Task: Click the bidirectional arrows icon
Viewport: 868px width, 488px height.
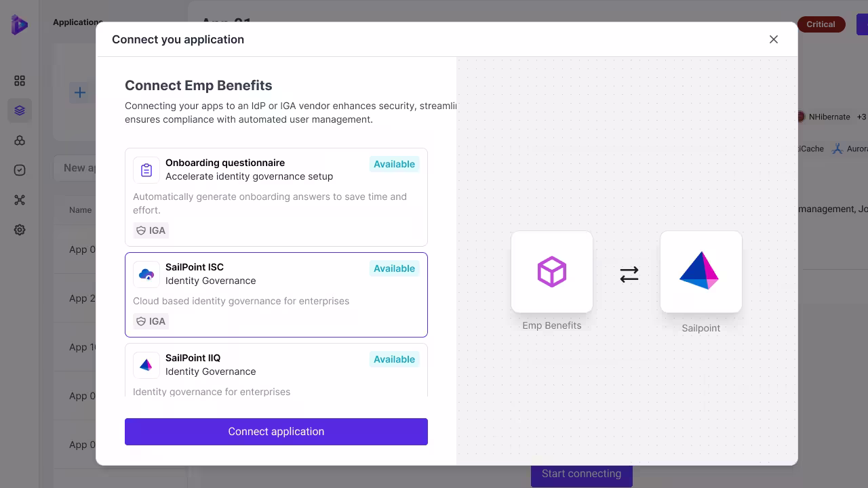Action: pos(629,274)
